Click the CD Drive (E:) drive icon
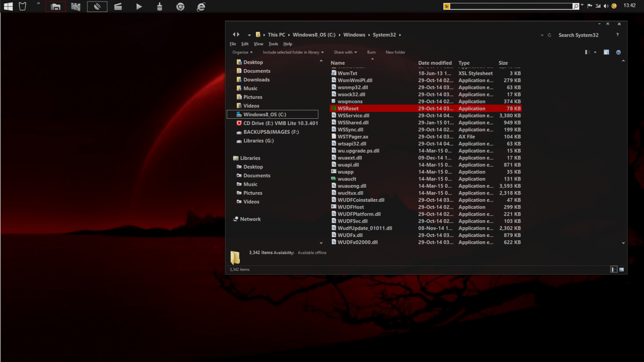Image resolution: width=644 pixels, height=362 pixels. (239, 123)
